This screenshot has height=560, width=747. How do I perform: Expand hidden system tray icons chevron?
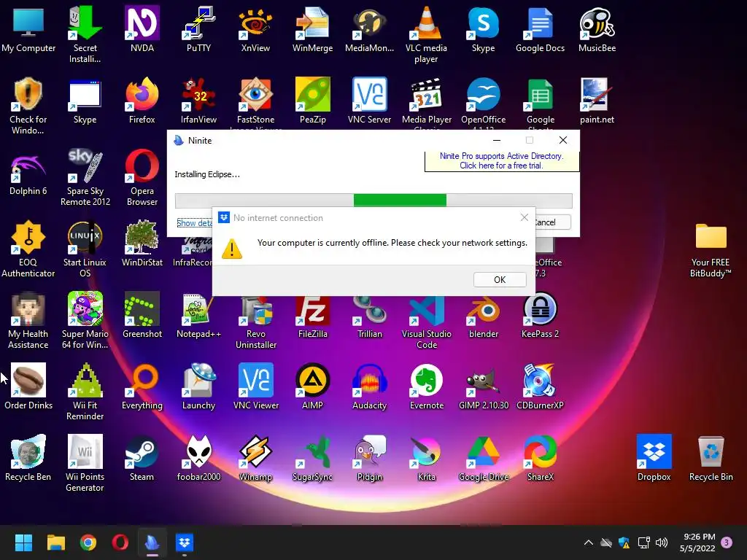(x=589, y=542)
